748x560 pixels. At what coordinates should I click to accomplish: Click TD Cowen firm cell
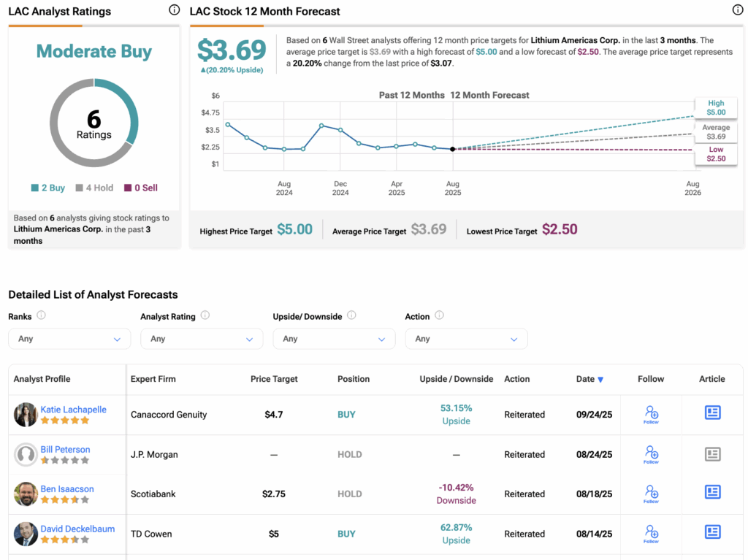[x=151, y=534]
